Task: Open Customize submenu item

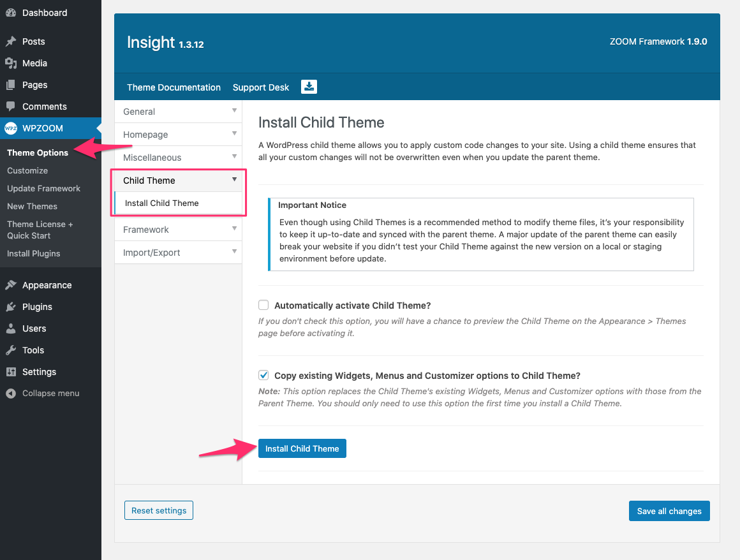Action: point(27,171)
